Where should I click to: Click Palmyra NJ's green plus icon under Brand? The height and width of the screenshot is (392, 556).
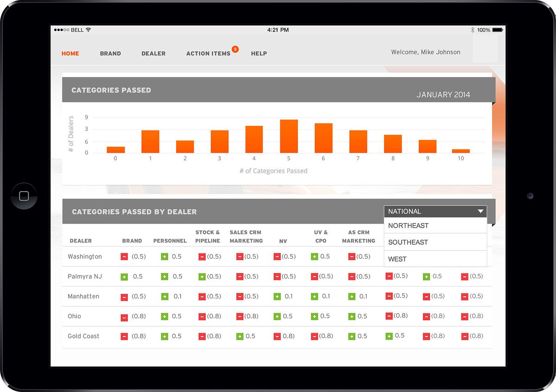point(124,277)
